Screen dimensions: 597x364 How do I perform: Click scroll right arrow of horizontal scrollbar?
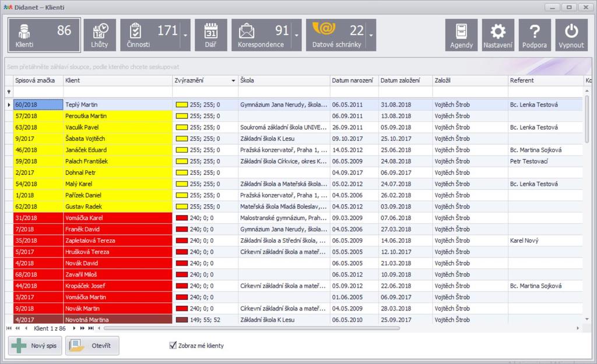pos(578,328)
